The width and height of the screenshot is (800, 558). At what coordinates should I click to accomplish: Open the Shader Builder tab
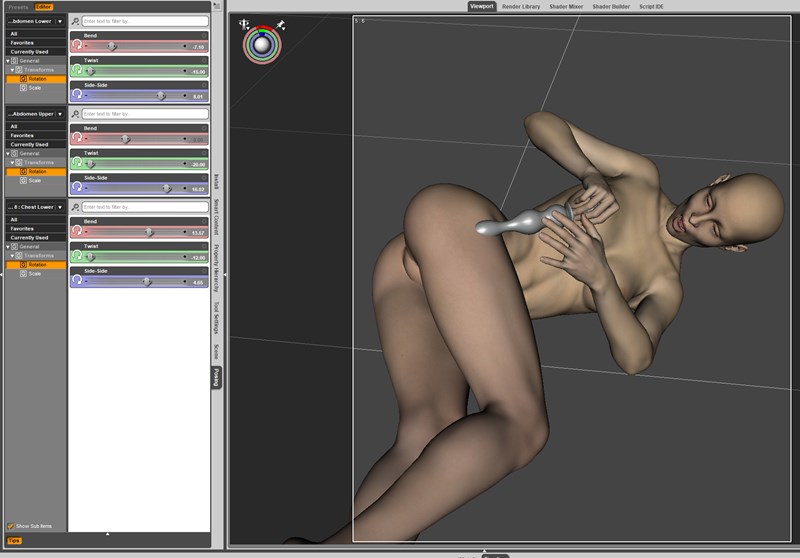click(611, 7)
